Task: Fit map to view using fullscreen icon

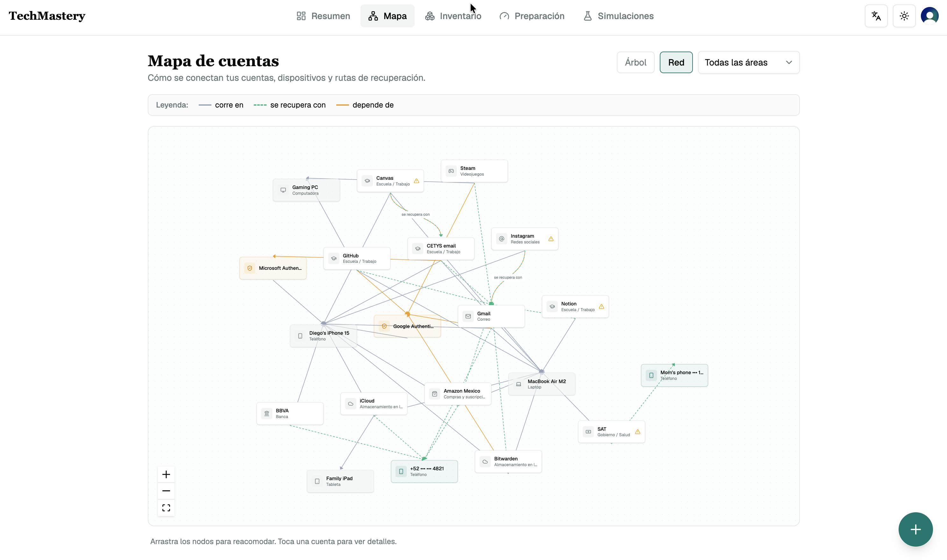Action: (166, 507)
